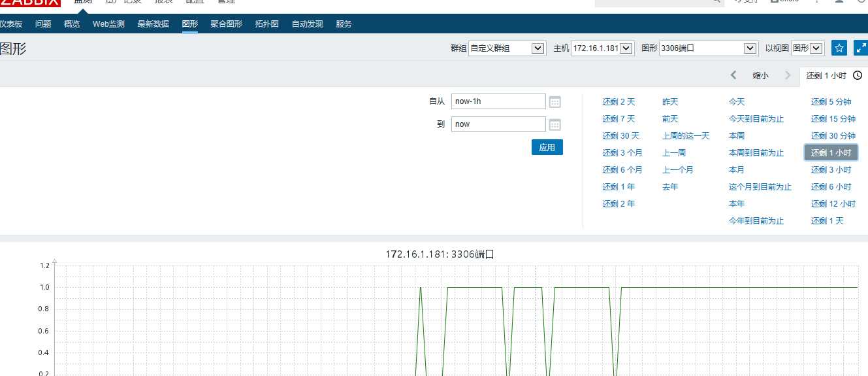Click the 缩小 zoom out button
Viewport: 868px width, 376px height.
[760, 75]
